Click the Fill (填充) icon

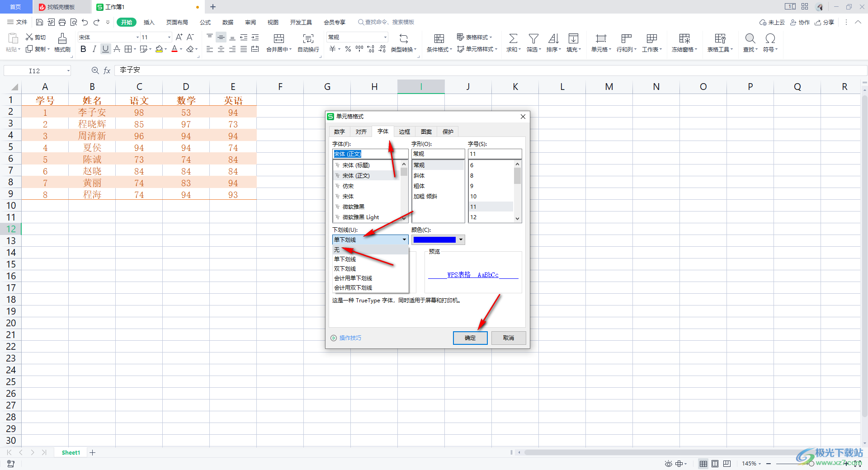coord(573,38)
